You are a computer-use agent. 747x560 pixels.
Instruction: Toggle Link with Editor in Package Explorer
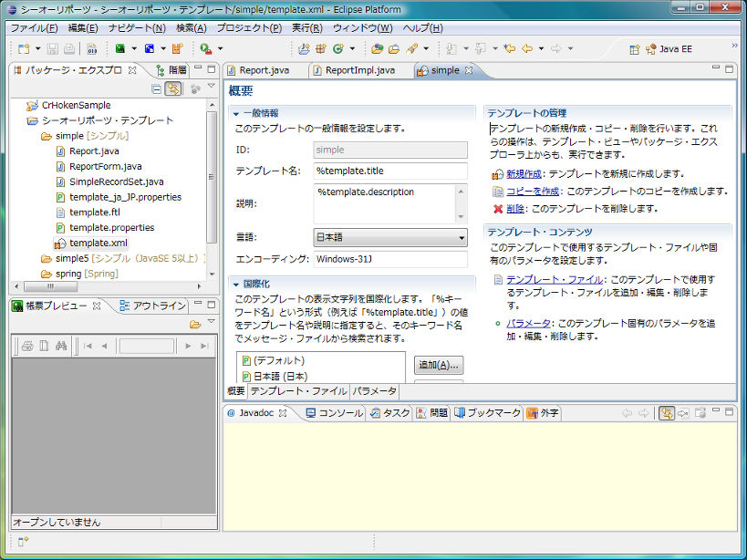pos(173,88)
